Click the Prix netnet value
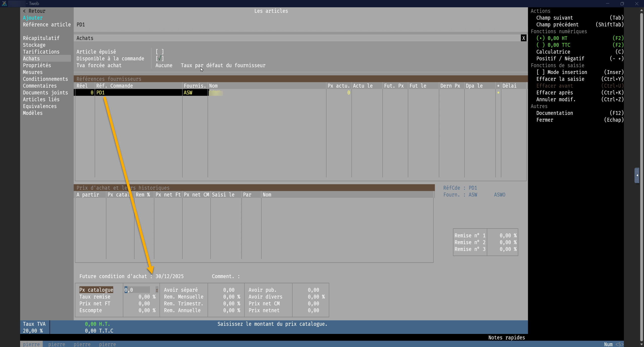Viewport: 644px width, 347px height. (313, 310)
